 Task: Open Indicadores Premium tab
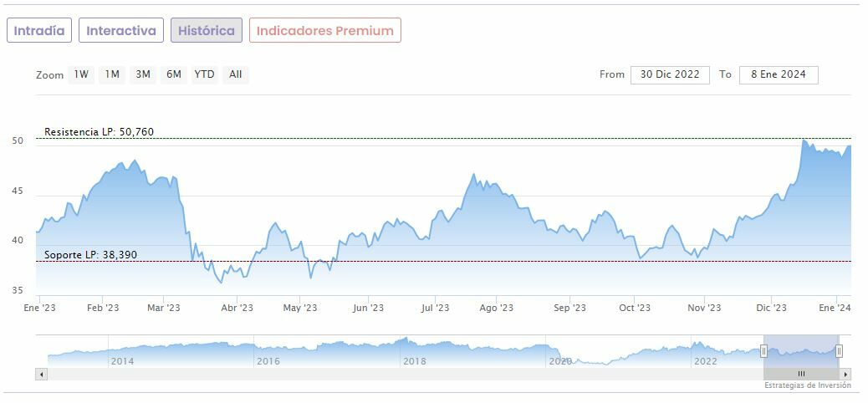pyautogui.click(x=325, y=31)
